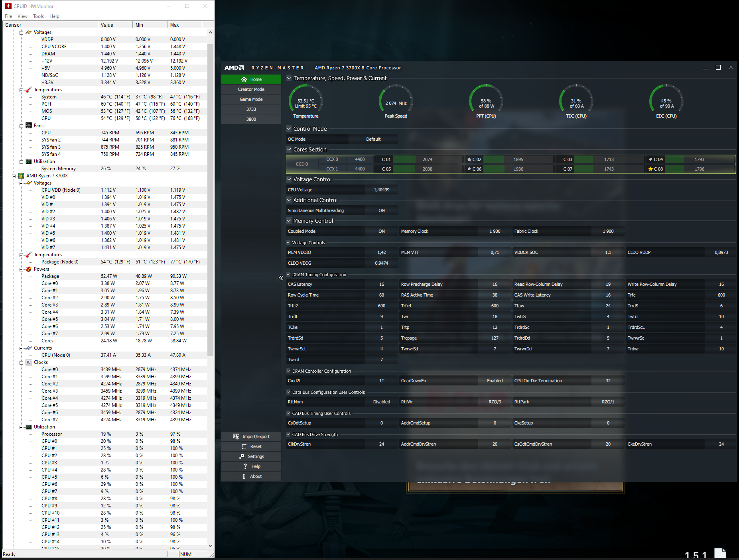
Task: Click the dot marker beside core C 06
Action: coord(469,169)
